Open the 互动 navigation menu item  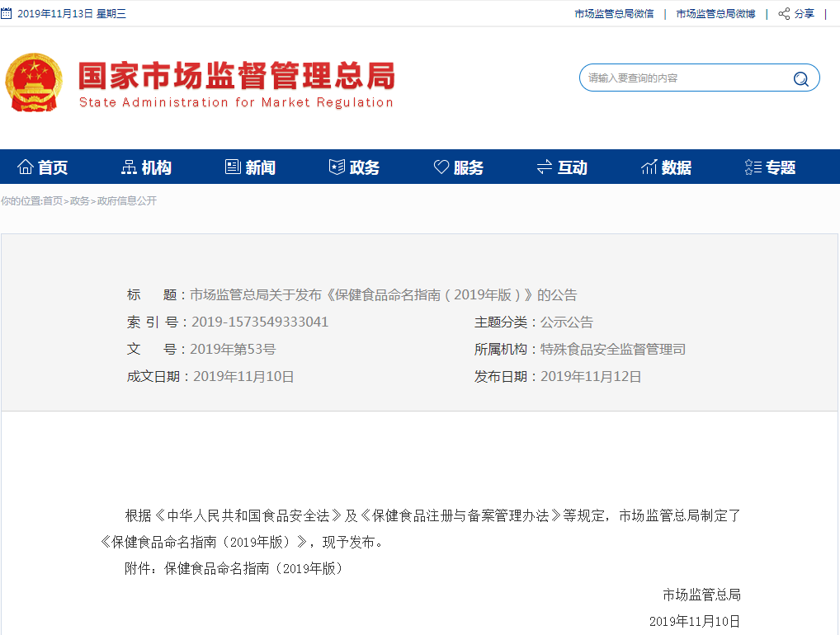pyautogui.click(x=562, y=167)
